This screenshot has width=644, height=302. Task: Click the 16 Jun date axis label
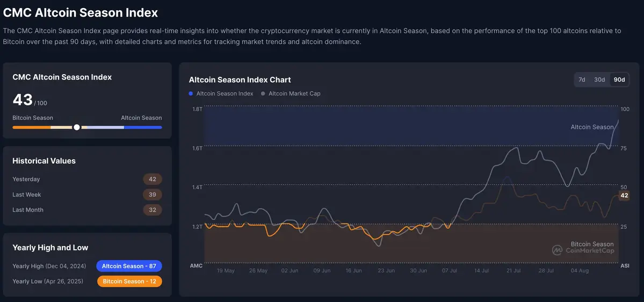(x=353, y=271)
